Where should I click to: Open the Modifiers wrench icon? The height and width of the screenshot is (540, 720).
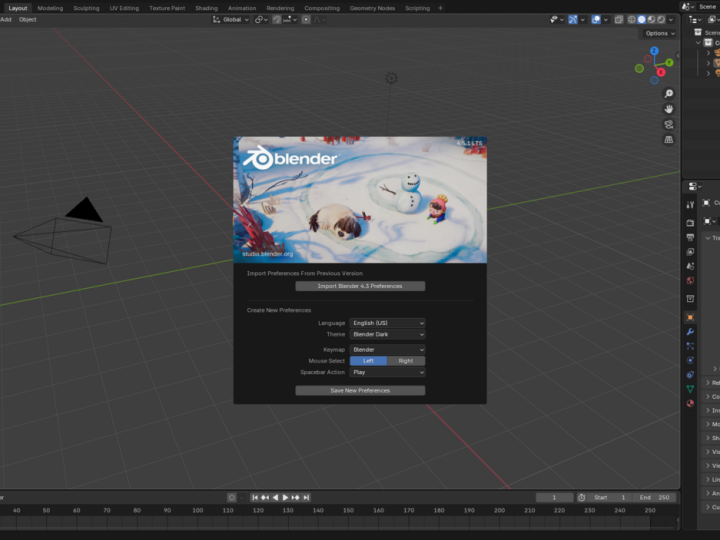click(690, 332)
